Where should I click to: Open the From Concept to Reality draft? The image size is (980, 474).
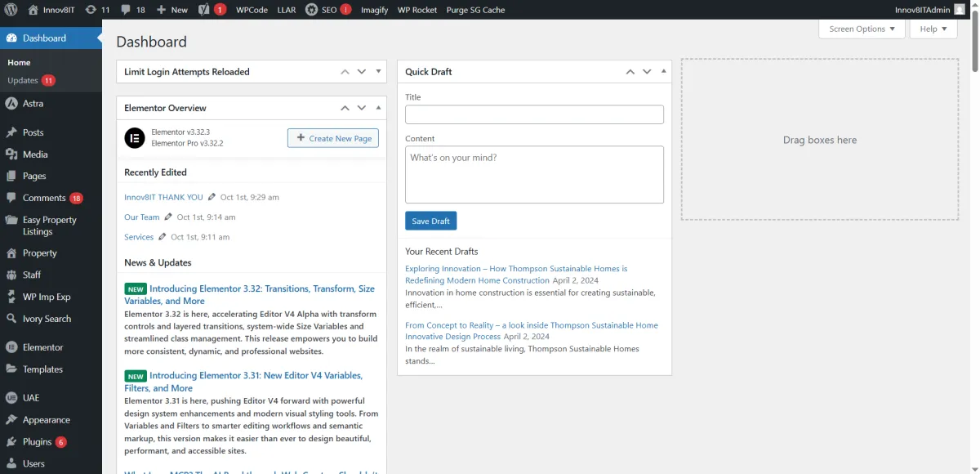[531, 330]
